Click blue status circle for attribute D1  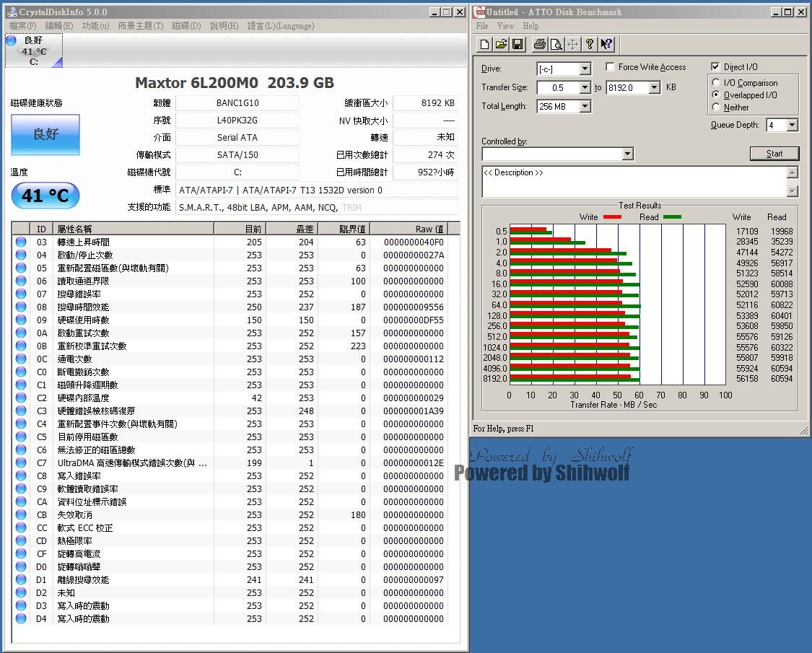[21, 579]
